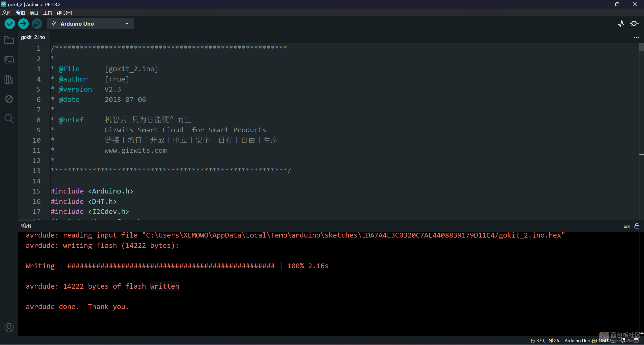Viewport: 644px width, 345px height.
Task: Open the 帮助(H) menu
Action: coord(64,13)
